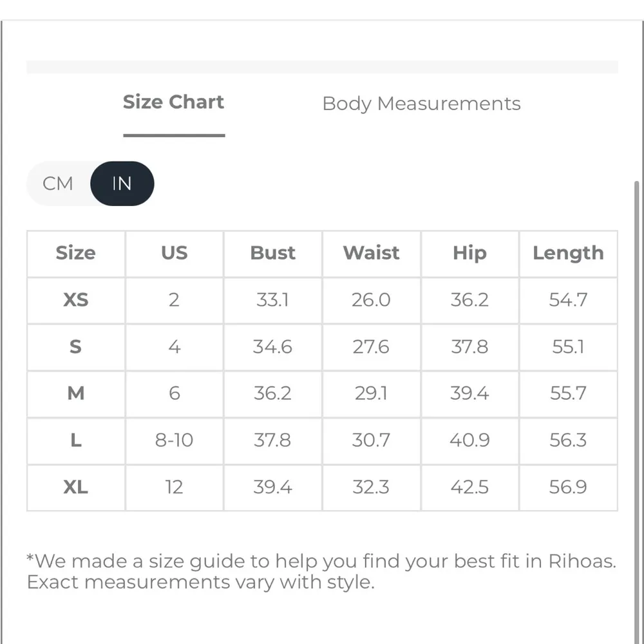Select the M size row label
The image size is (644, 644).
tap(75, 393)
